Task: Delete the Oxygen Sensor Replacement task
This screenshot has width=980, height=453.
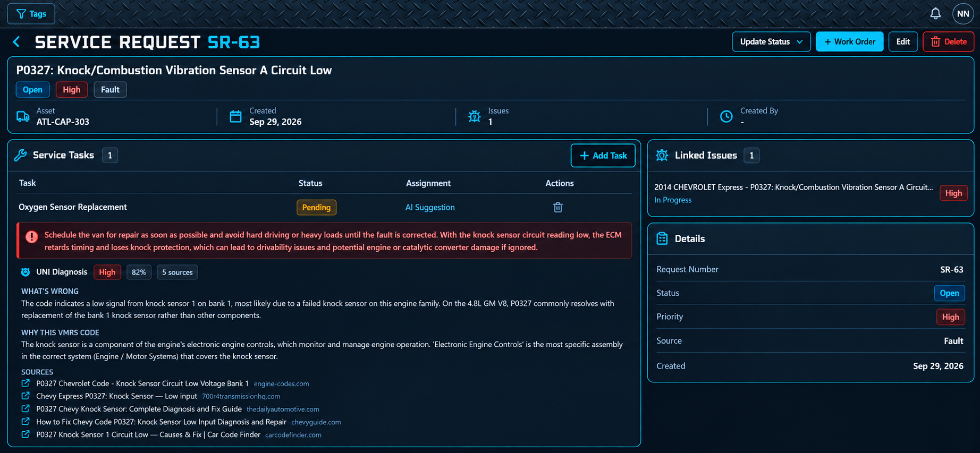Action: point(557,207)
